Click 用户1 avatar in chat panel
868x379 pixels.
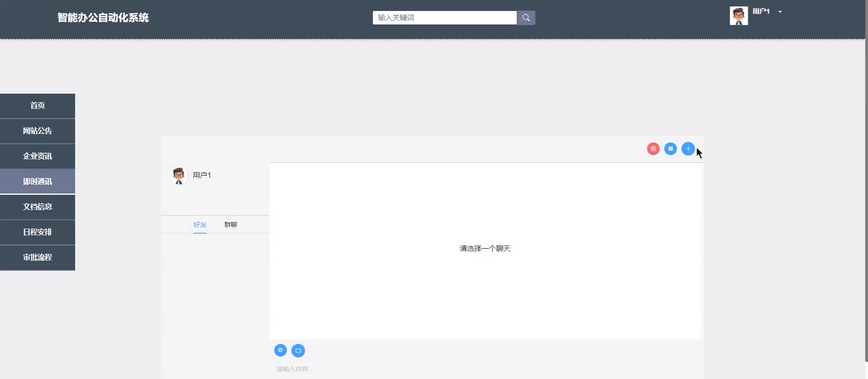click(x=179, y=175)
